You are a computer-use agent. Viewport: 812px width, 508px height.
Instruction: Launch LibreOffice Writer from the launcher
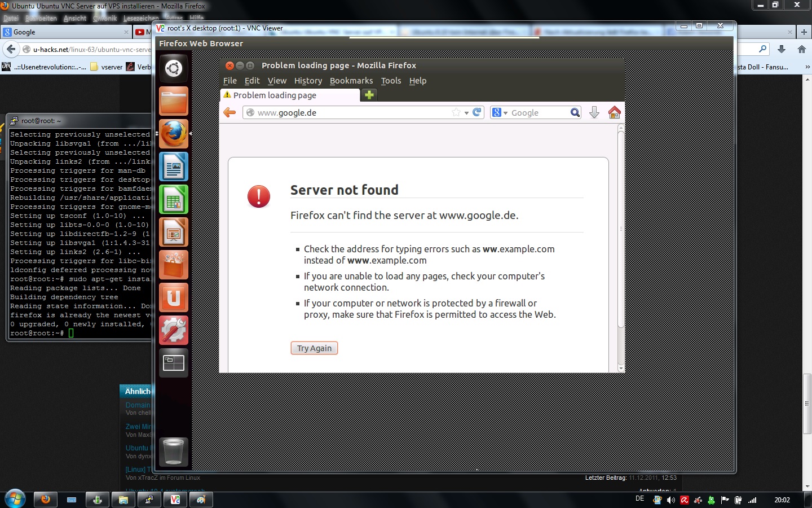coord(173,167)
